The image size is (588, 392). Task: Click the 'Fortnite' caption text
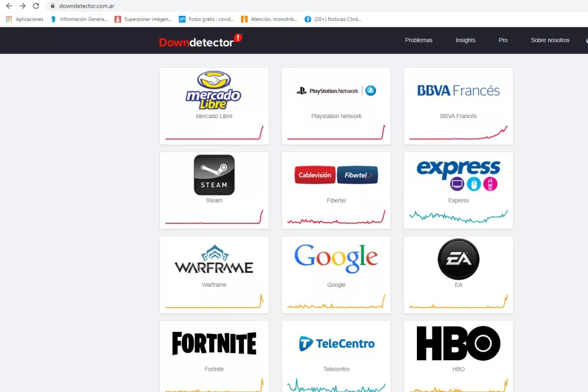[214, 369]
